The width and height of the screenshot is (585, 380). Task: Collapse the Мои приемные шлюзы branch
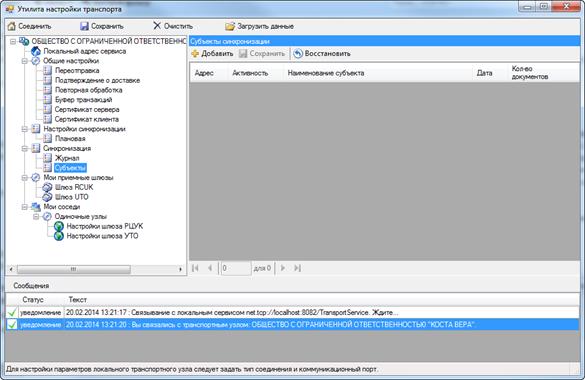(x=25, y=178)
